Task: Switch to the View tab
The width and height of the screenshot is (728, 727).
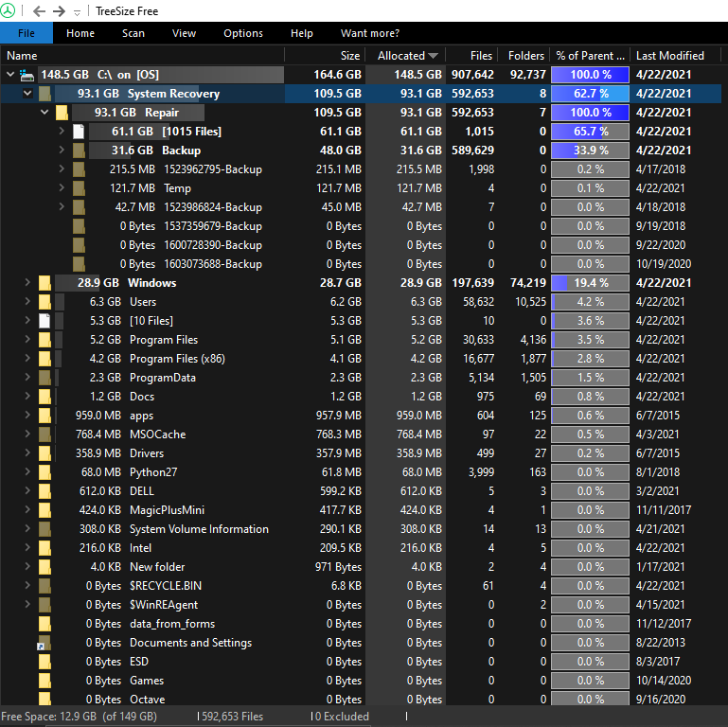Action: pos(184,33)
